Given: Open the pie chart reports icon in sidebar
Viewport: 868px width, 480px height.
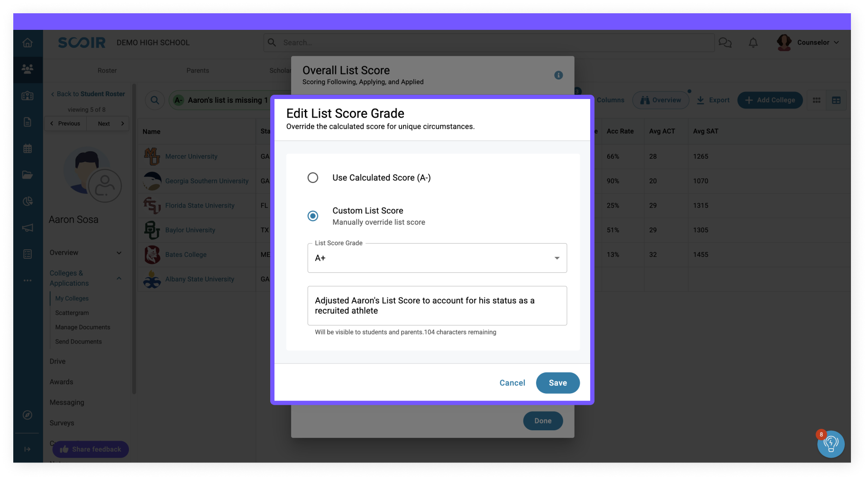Looking at the screenshot, I should point(27,201).
